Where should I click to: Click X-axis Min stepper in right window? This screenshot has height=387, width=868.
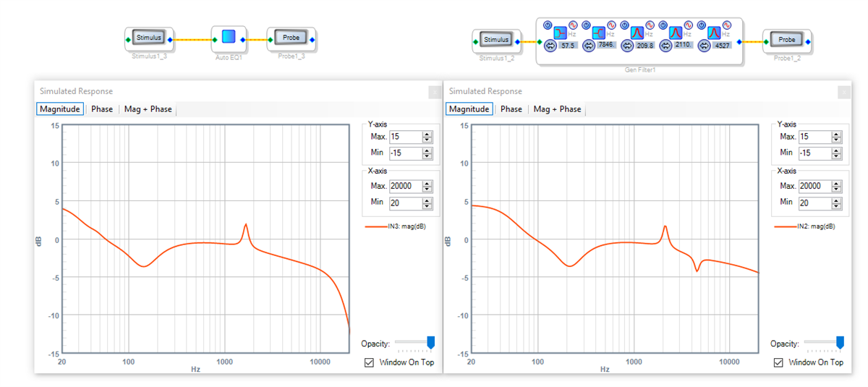coord(836,203)
